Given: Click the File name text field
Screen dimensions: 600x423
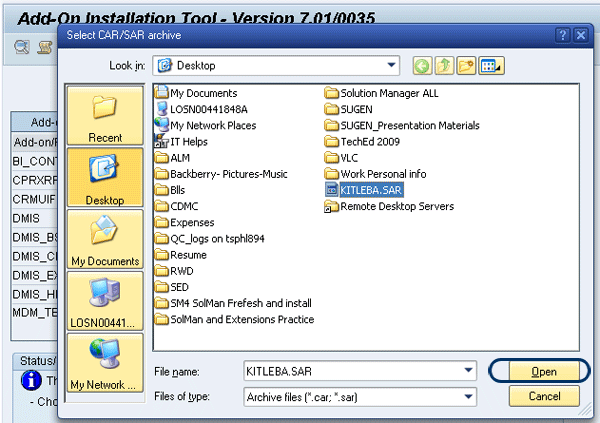Looking at the screenshot, I should [x=350, y=371].
